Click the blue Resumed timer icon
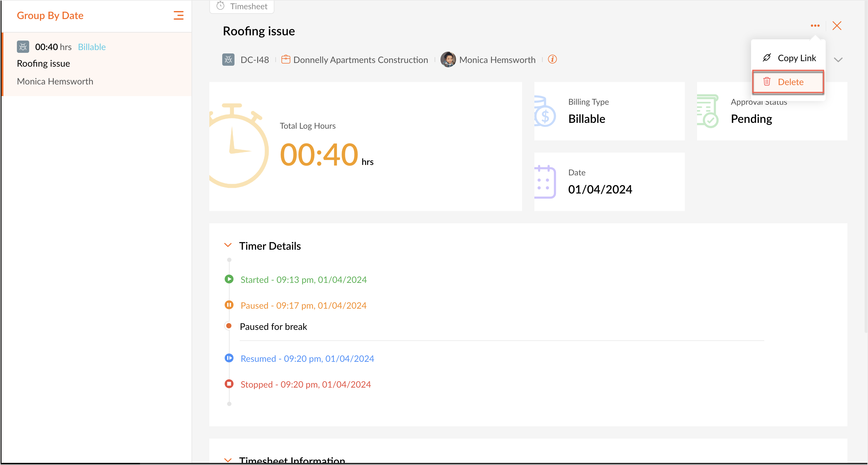Image resolution: width=868 pixels, height=465 pixels. tap(229, 358)
